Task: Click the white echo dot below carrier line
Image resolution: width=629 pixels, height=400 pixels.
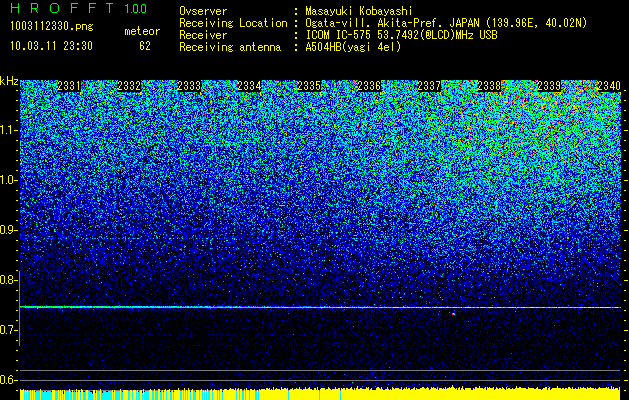Action: 453,314
